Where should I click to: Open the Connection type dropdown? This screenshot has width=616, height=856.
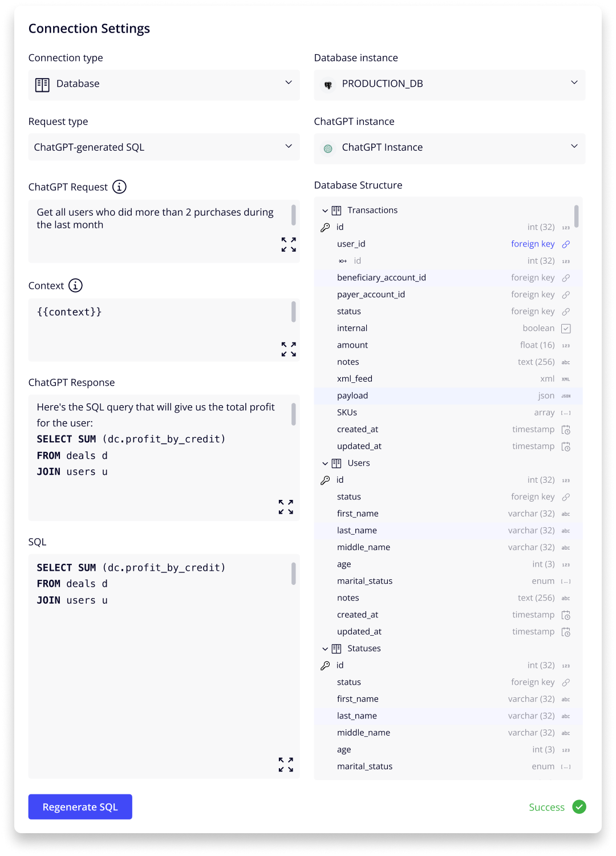pyautogui.click(x=164, y=84)
